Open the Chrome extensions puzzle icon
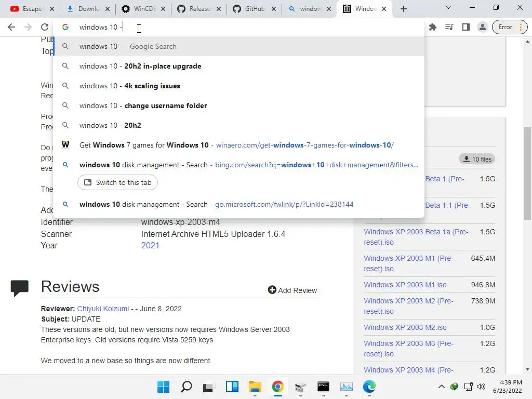The image size is (532, 399). pos(433,27)
